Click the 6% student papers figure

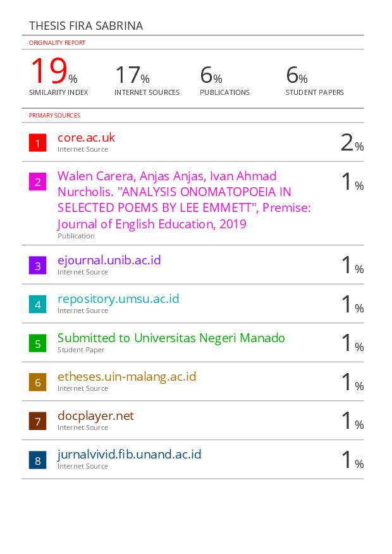point(297,75)
